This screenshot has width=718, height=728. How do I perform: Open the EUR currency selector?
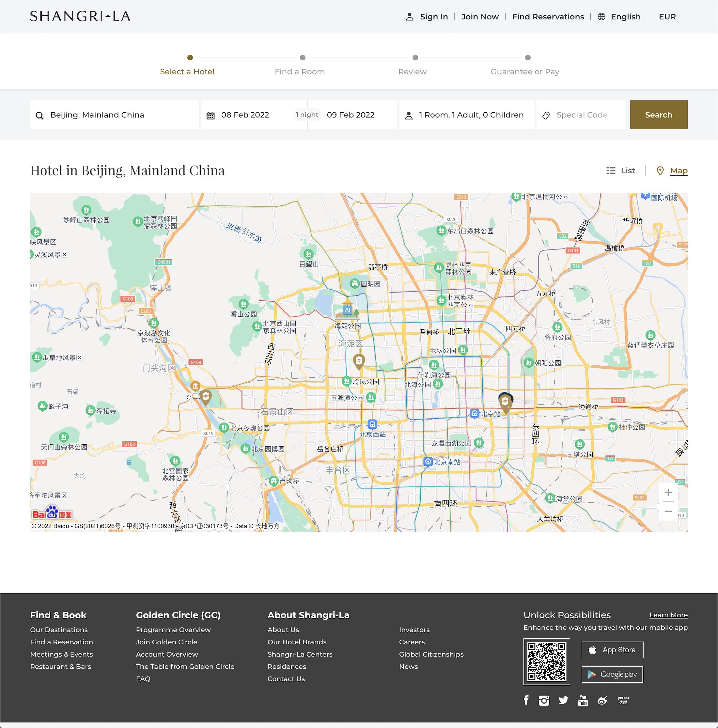[667, 16]
